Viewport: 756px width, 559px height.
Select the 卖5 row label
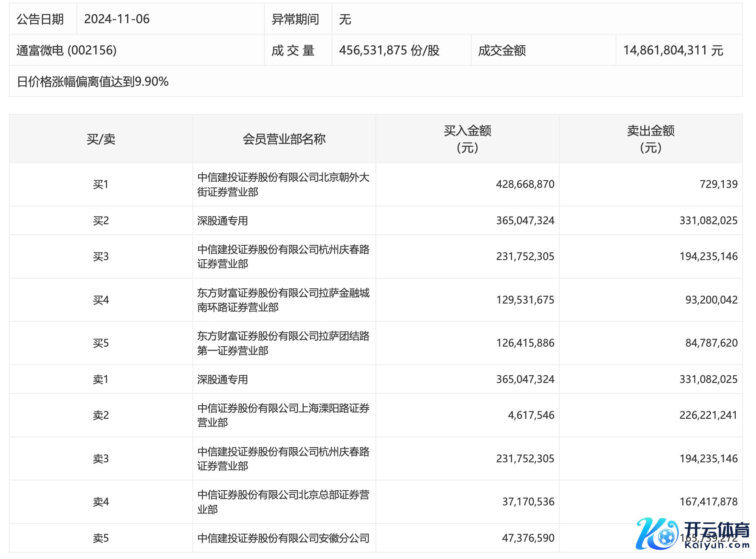[x=101, y=538]
